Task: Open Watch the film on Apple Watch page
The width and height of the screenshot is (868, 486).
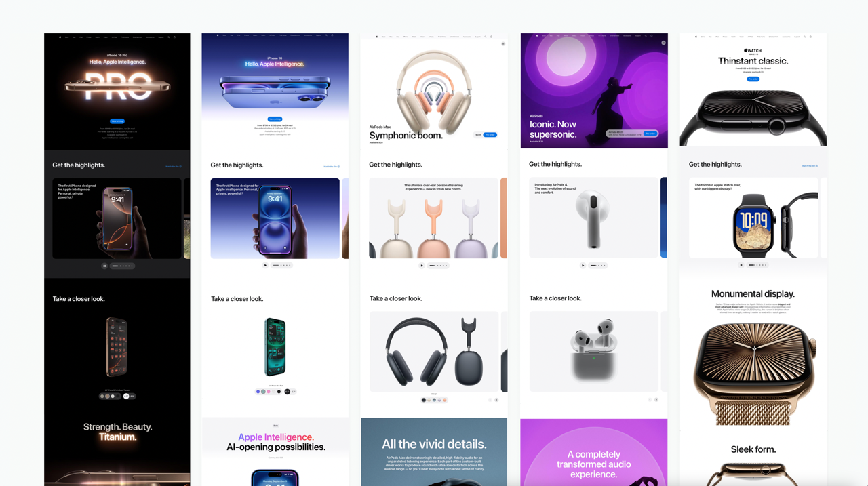Action: (810, 165)
